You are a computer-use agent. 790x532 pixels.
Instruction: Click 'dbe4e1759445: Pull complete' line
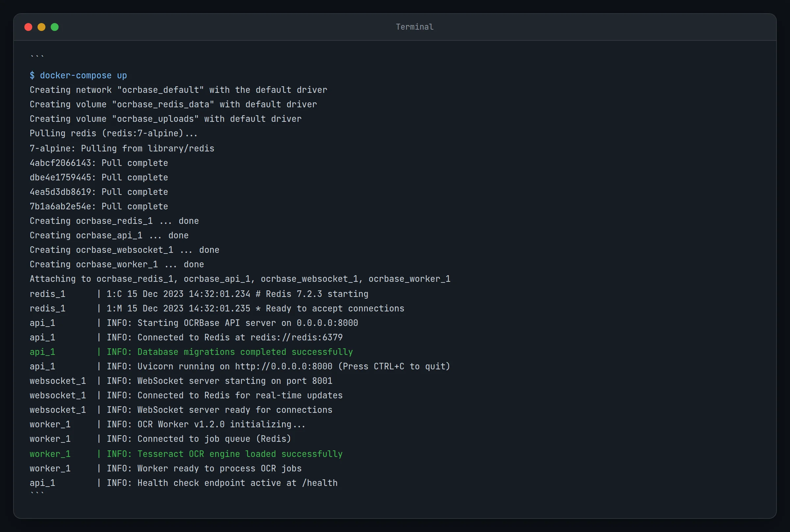click(x=99, y=177)
